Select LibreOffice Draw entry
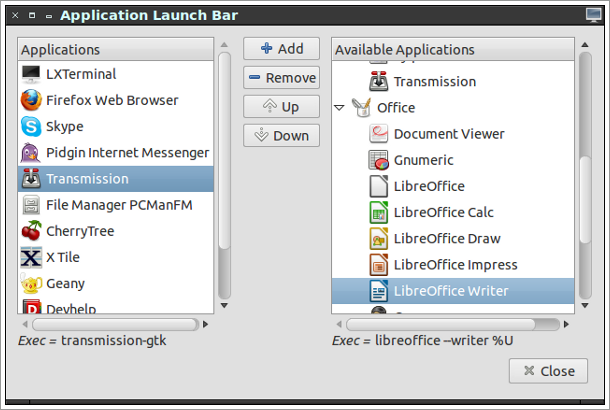Screen dimensions: 610x410 coord(453,238)
